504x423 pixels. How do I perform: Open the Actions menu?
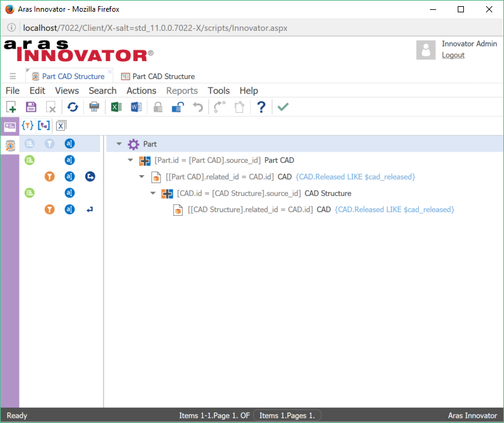coord(141,91)
